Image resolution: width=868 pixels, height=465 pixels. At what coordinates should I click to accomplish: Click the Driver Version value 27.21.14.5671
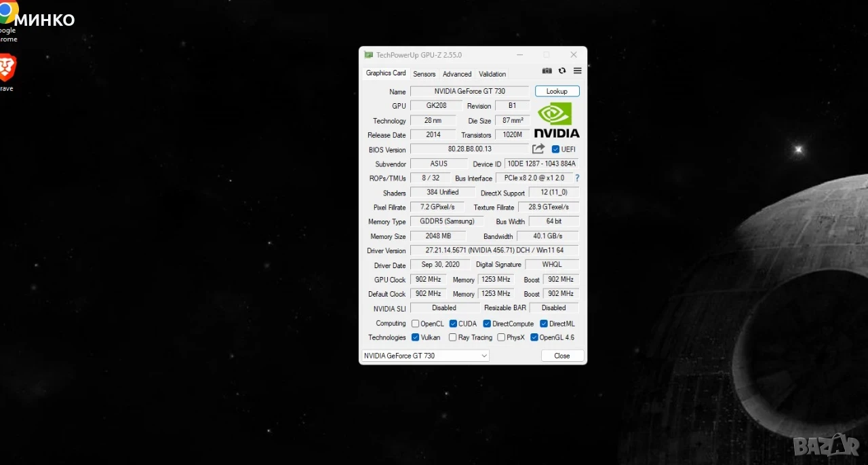click(x=494, y=250)
